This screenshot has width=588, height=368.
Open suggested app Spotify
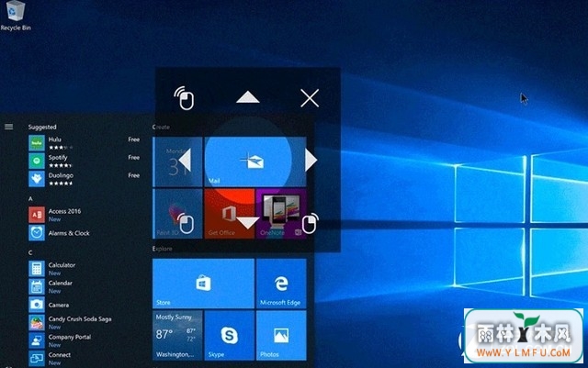(84, 161)
